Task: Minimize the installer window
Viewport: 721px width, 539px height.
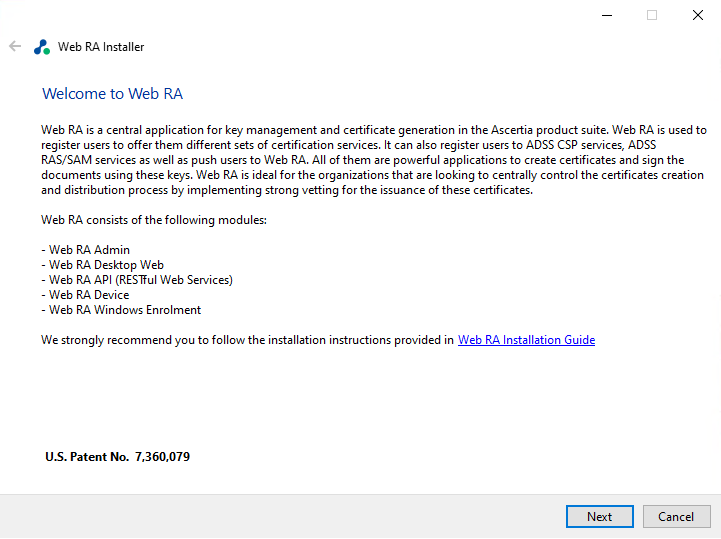Action: pos(606,15)
